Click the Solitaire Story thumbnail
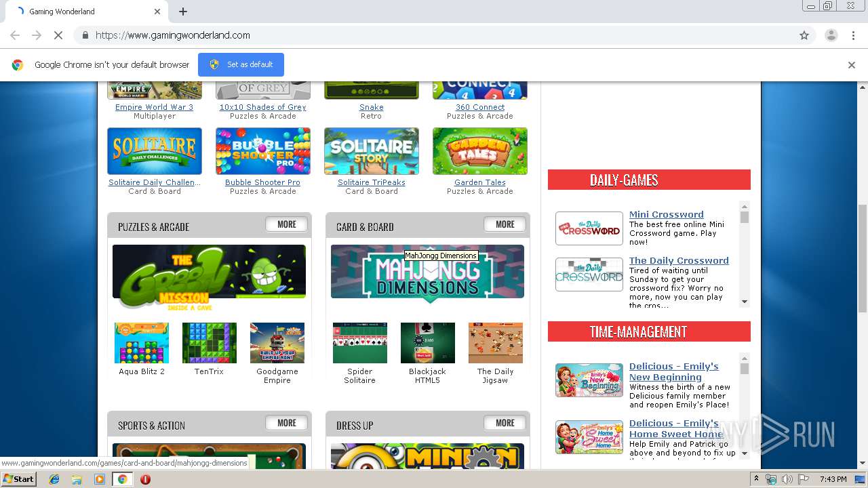868x488 pixels. tap(372, 151)
